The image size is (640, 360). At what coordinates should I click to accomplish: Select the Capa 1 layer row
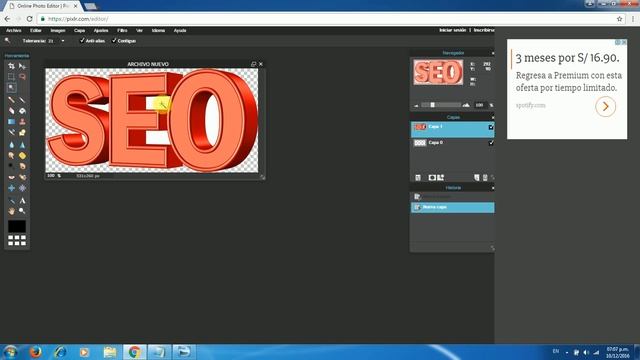[x=452, y=129]
